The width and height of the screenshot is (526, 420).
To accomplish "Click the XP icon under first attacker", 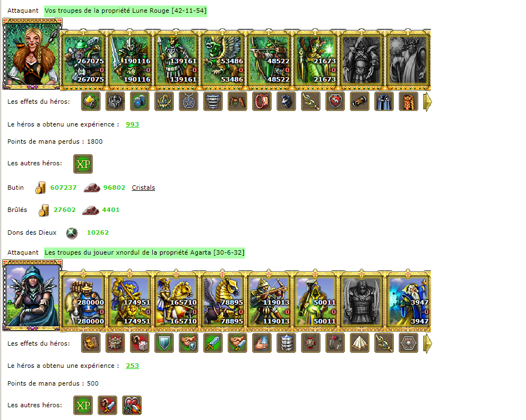I will 83,164.
